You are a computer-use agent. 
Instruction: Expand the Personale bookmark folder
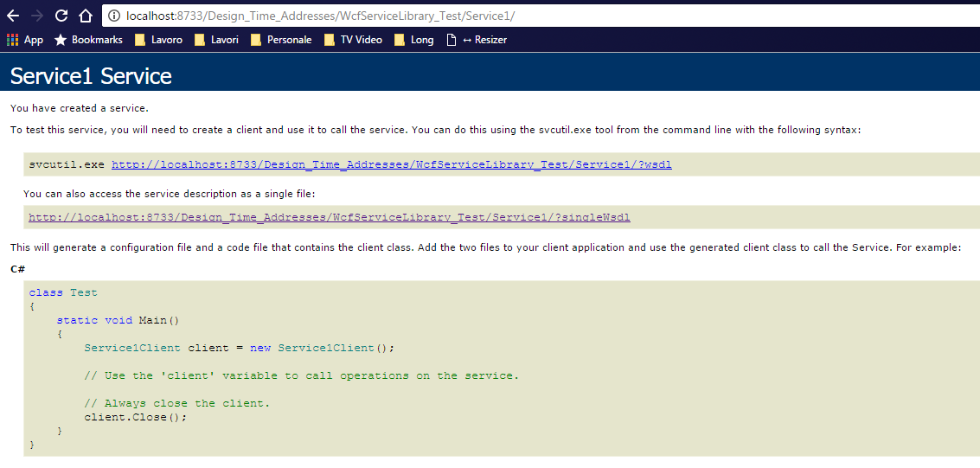281,40
